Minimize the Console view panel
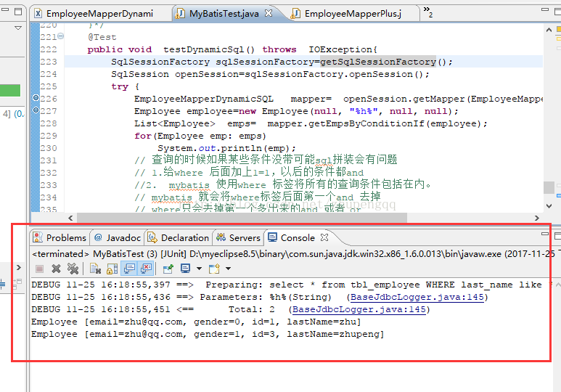 [545, 234]
